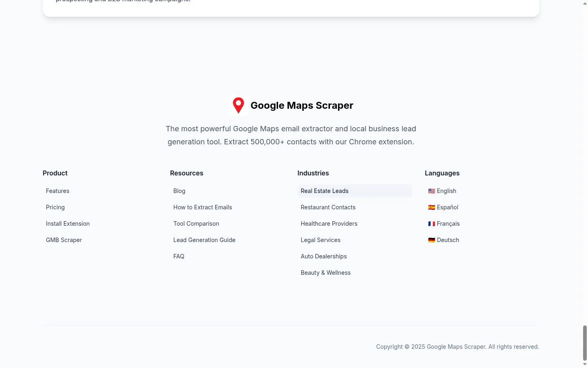Open Restaurant Contacts industry link
Image resolution: width=588 pixels, height=368 pixels.
click(x=328, y=207)
